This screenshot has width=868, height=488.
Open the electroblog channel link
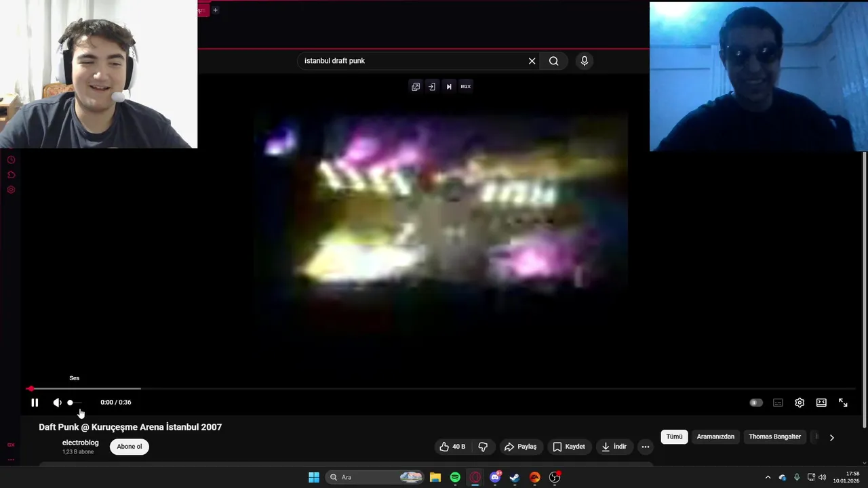tap(81, 443)
